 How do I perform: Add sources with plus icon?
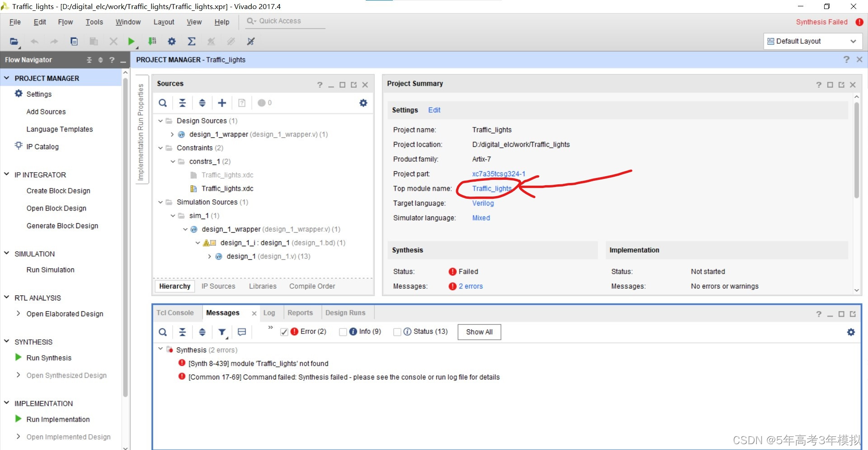(x=222, y=103)
